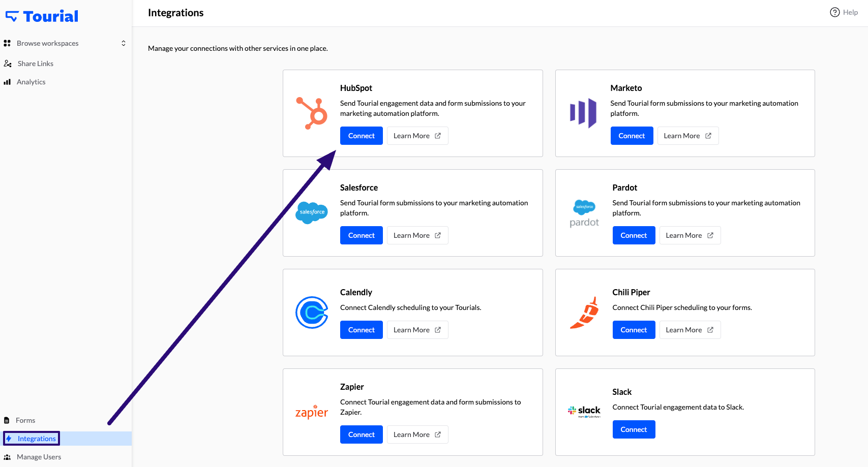
Task: Open Share Links in sidebar
Action: [x=35, y=64]
